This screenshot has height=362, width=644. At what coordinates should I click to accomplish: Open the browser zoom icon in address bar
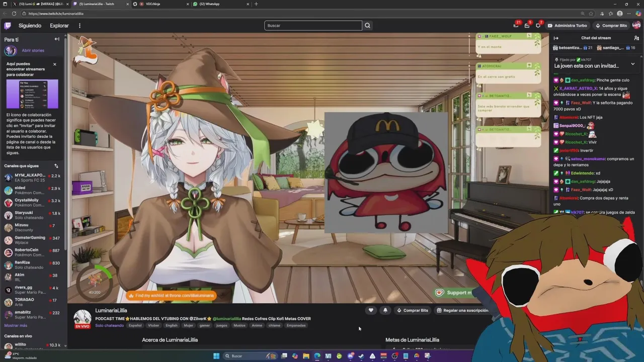tap(583, 14)
